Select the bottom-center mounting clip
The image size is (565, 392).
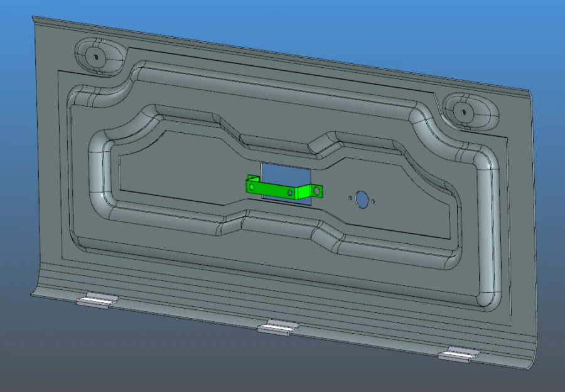click(x=279, y=327)
